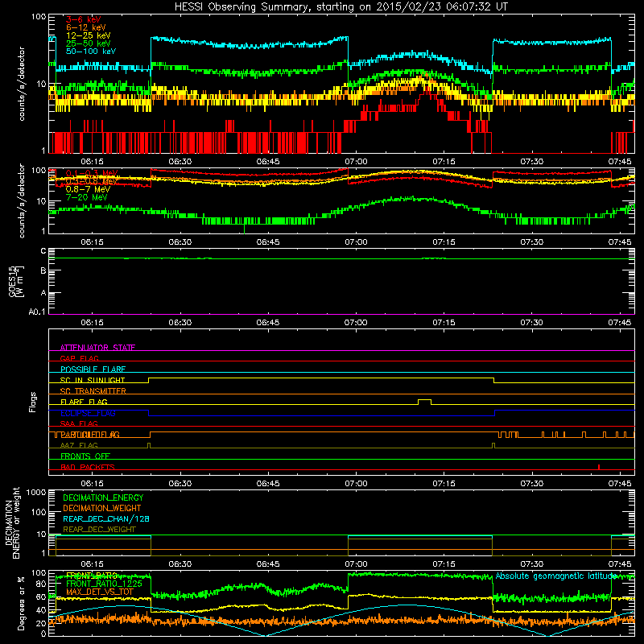
Task: Click the DECIMATION_ENERGY legend label
Action: click(103, 497)
